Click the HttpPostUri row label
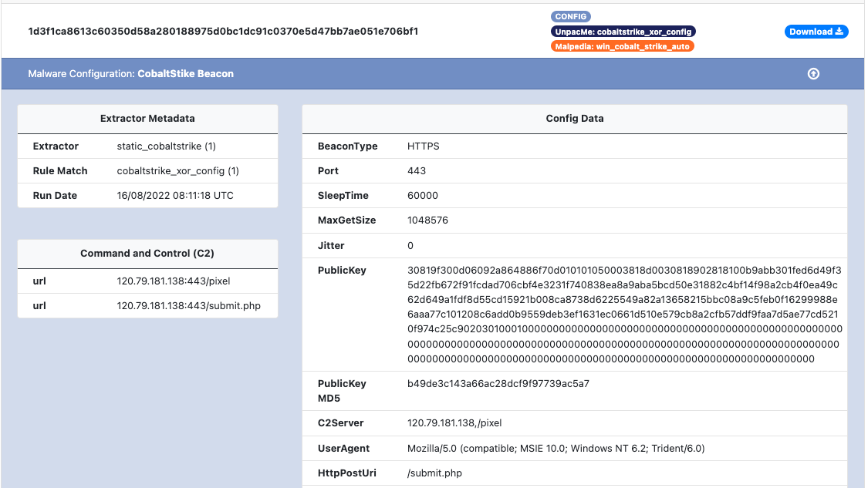 [x=346, y=473]
